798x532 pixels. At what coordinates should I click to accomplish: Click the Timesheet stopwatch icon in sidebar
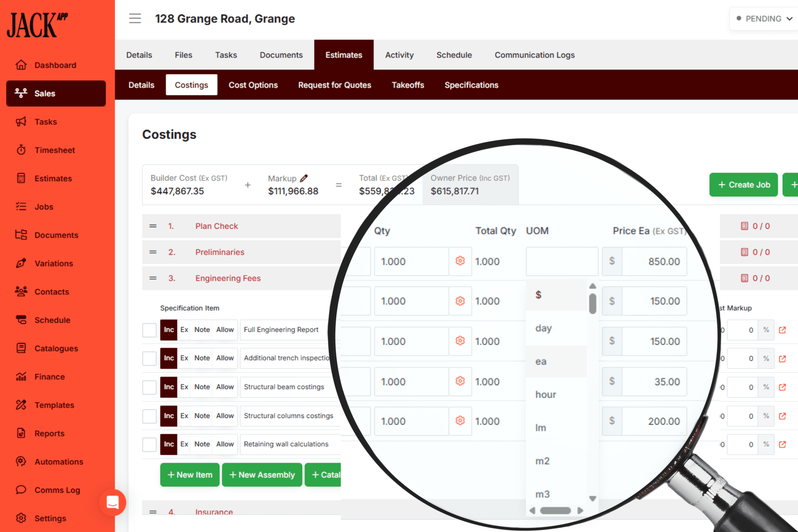pos(21,150)
